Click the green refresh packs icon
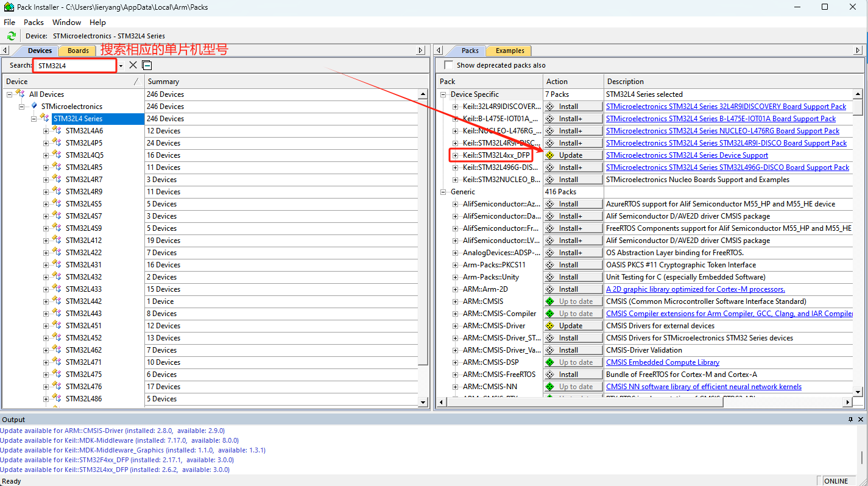Screen dimensions: 868x486 click(x=11, y=36)
